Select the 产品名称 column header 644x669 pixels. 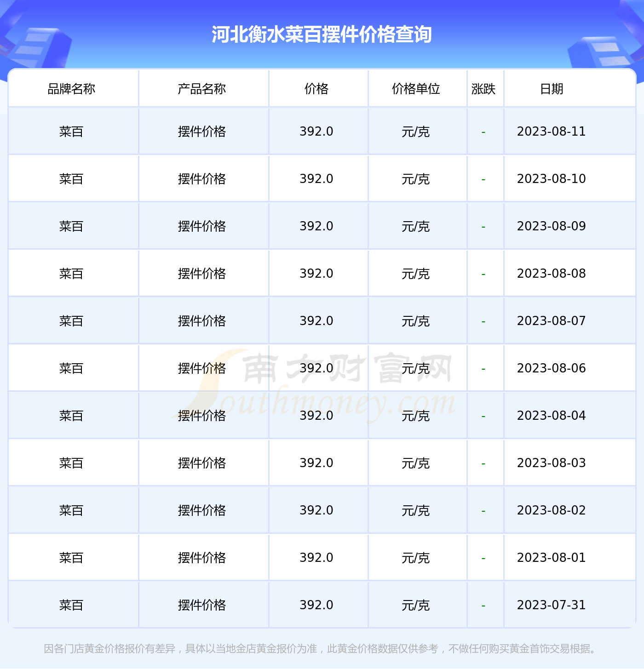point(202,89)
